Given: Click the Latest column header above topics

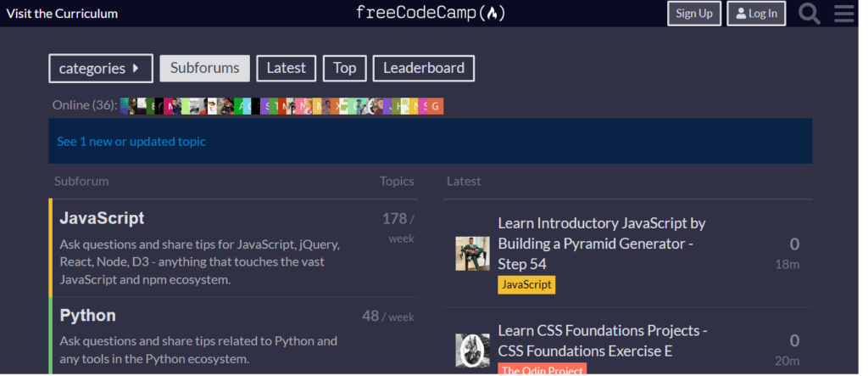Looking at the screenshot, I should pyautogui.click(x=464, y=182).
